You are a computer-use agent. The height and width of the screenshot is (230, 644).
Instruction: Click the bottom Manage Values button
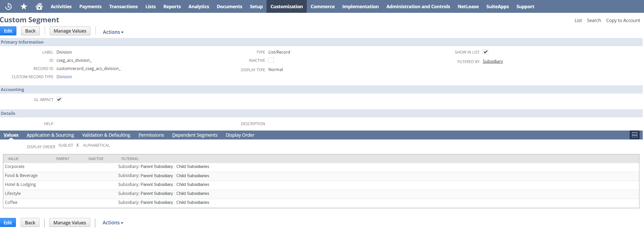pos(70,223)
